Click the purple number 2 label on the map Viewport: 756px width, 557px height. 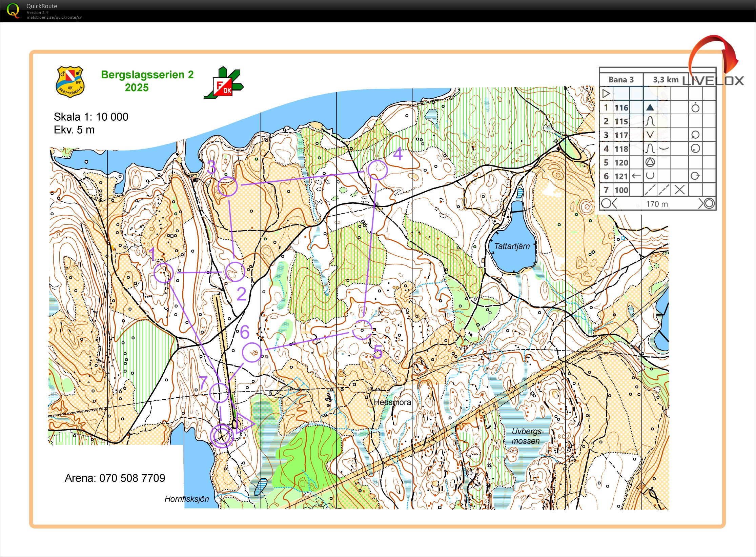click(x=241, y=294)
